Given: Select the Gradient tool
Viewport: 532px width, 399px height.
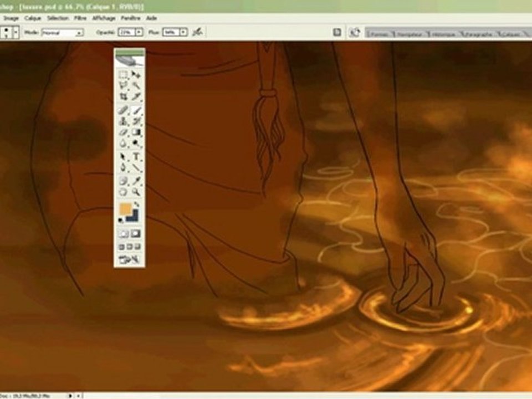Looking at the screenshot, I should (136, 132).
